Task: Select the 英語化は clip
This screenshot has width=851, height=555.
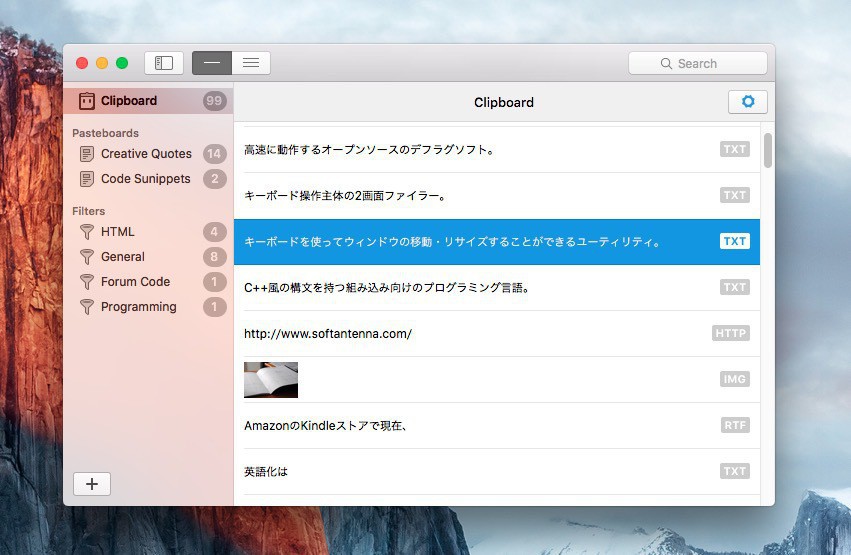Action: [497, 471]
